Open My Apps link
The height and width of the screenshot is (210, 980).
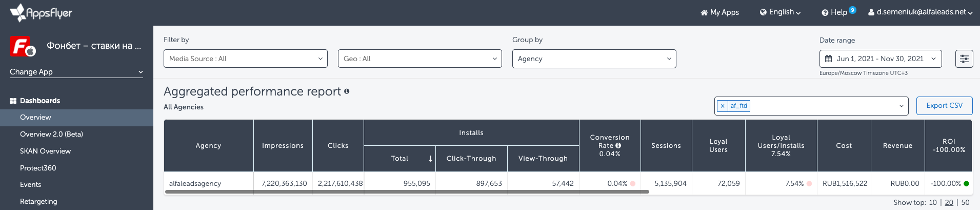point(719,13)
